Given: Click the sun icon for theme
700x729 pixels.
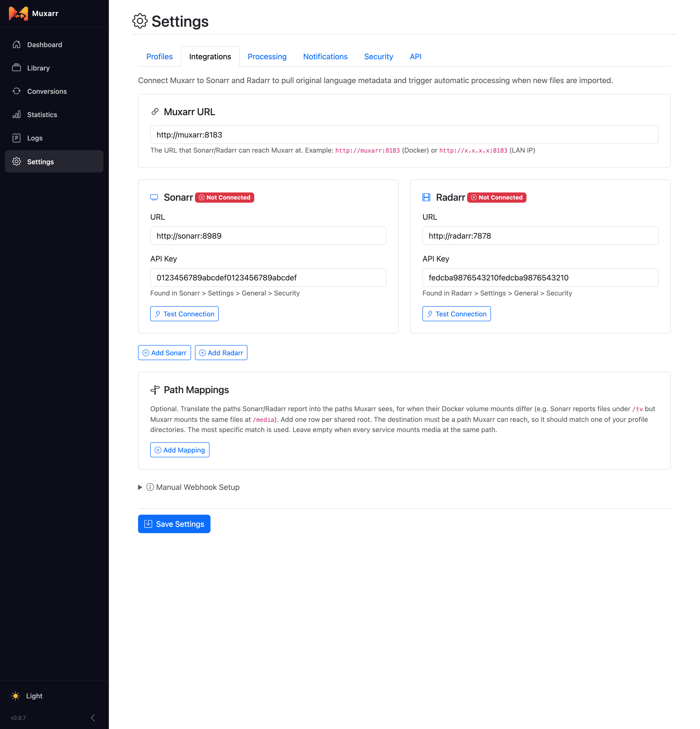Looking at the screenshot, I should click(16, 696).
